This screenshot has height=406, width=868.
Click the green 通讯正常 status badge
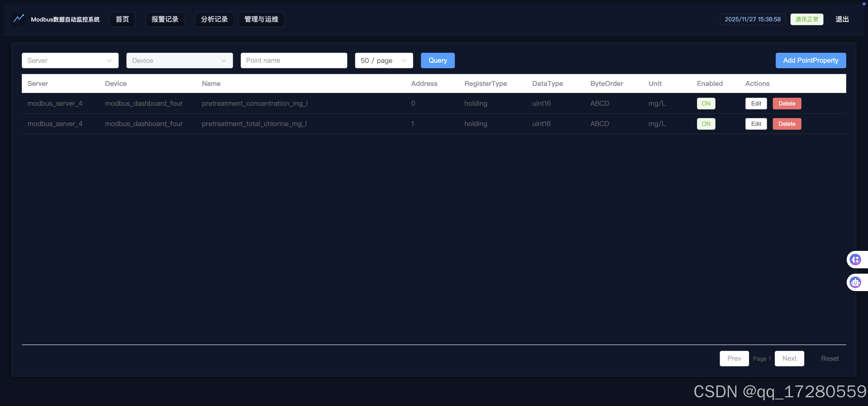coord(807,19)
